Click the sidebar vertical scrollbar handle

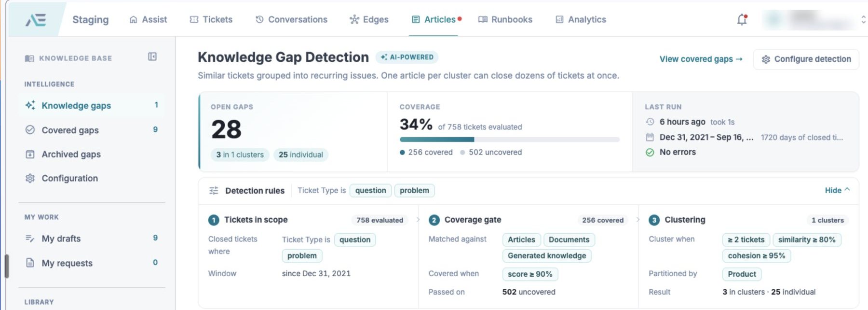[7, 266]
